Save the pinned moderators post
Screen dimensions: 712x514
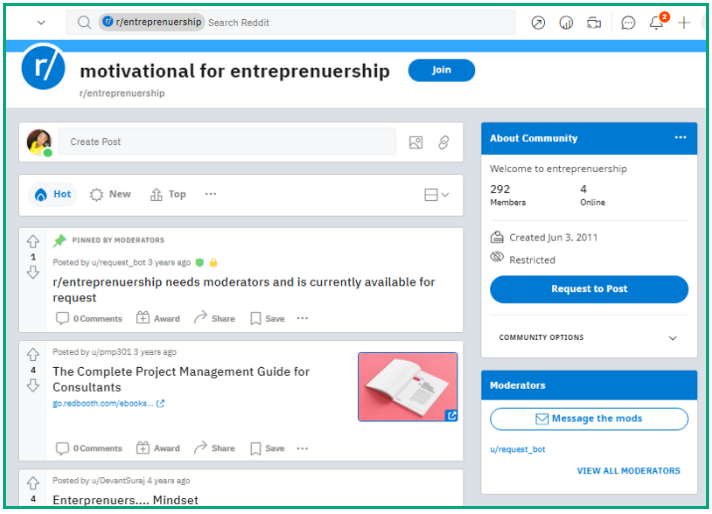click(267, 318)
